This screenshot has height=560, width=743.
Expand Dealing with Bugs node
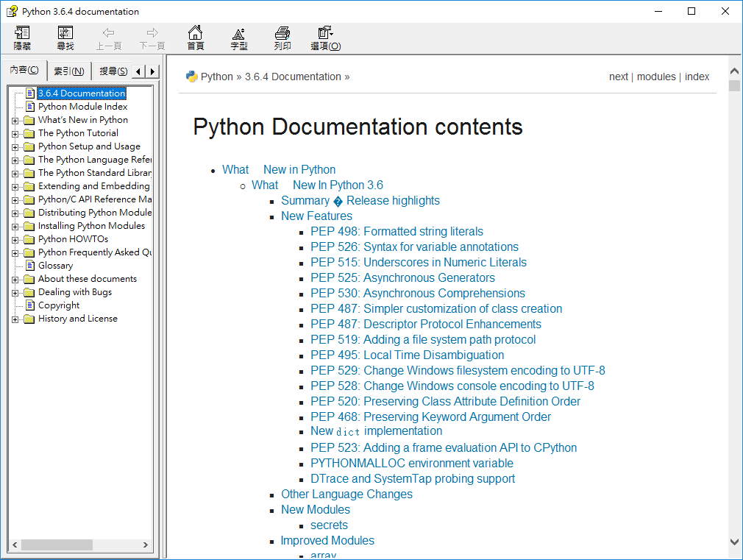pos(15,293)
